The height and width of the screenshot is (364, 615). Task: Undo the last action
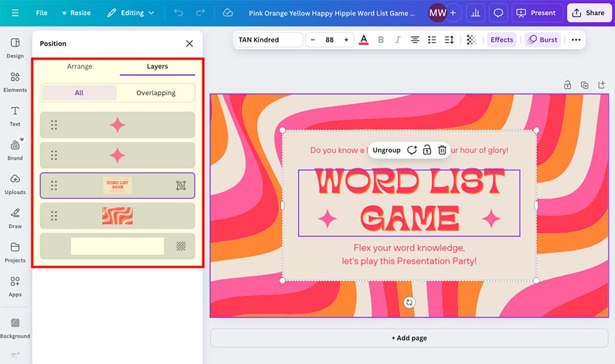tap(178, 13)
